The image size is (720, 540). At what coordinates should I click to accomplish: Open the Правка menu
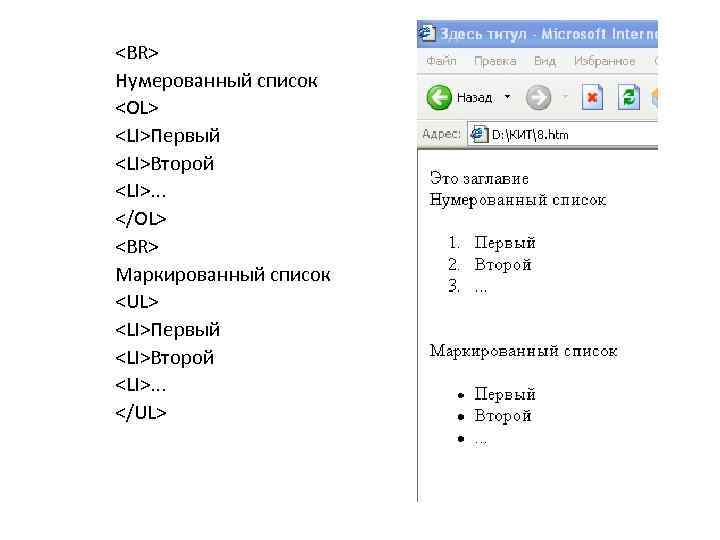click(x=495, y=61)
